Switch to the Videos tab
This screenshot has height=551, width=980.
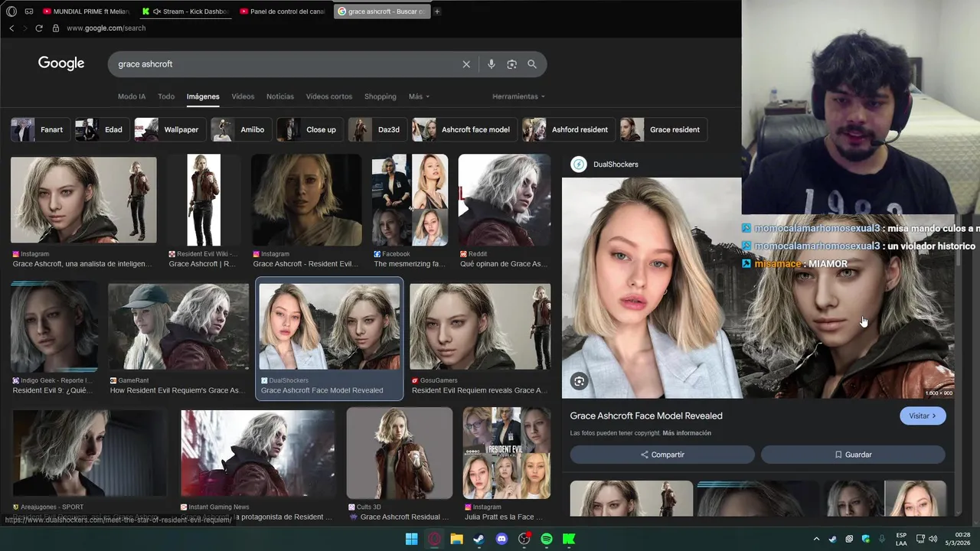pos(243,96)
